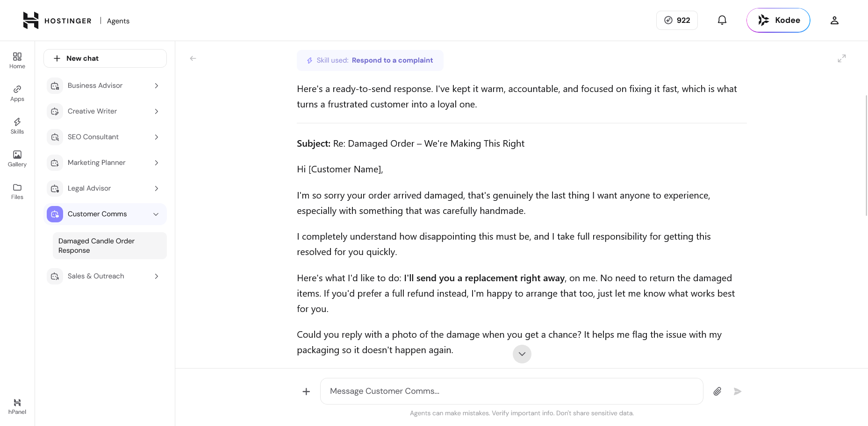Click the send message arrow icon

pyautogui.click(x=738, y=391)
